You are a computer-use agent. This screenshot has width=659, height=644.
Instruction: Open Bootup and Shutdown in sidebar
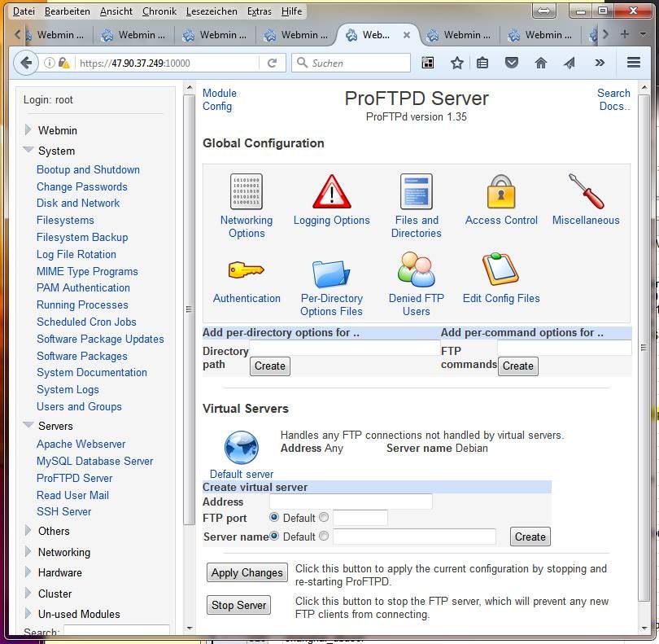[x=88, y=169]
